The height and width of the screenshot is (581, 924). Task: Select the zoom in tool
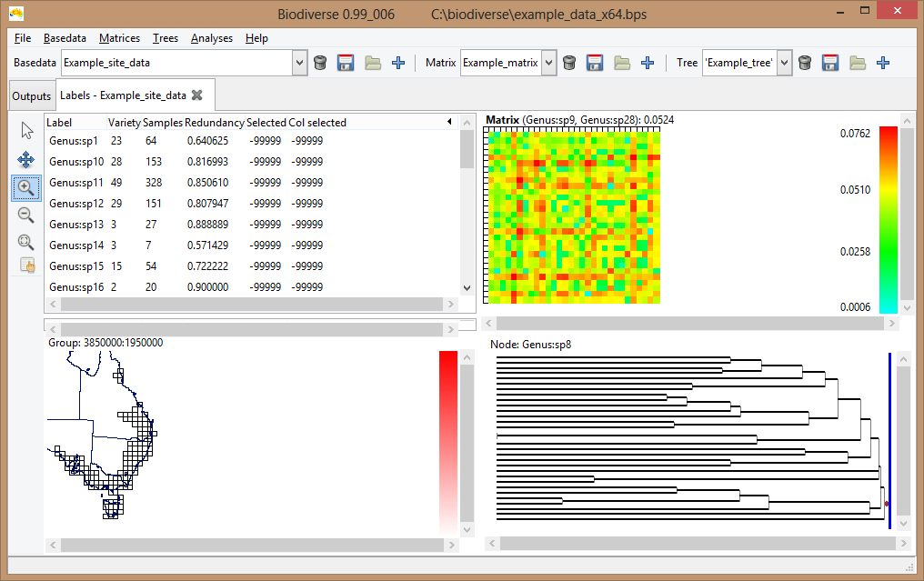(x=26, y=187)
